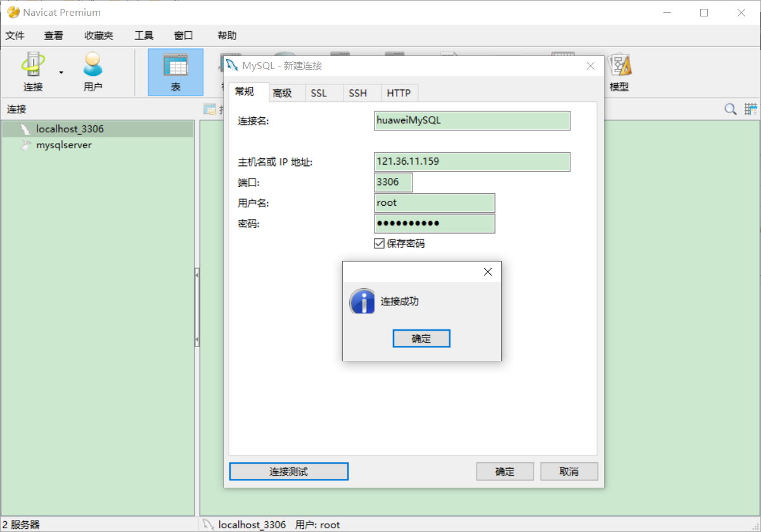This screenshot has height=532, width=761.
Task: Click the '2 服务器' status bar text
Action: click(21, 524)
